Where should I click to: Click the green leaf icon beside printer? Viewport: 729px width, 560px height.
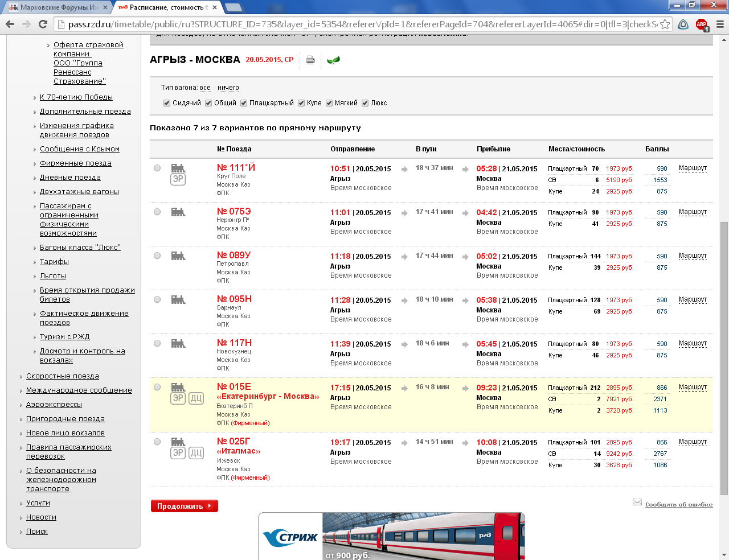[333, 60]
